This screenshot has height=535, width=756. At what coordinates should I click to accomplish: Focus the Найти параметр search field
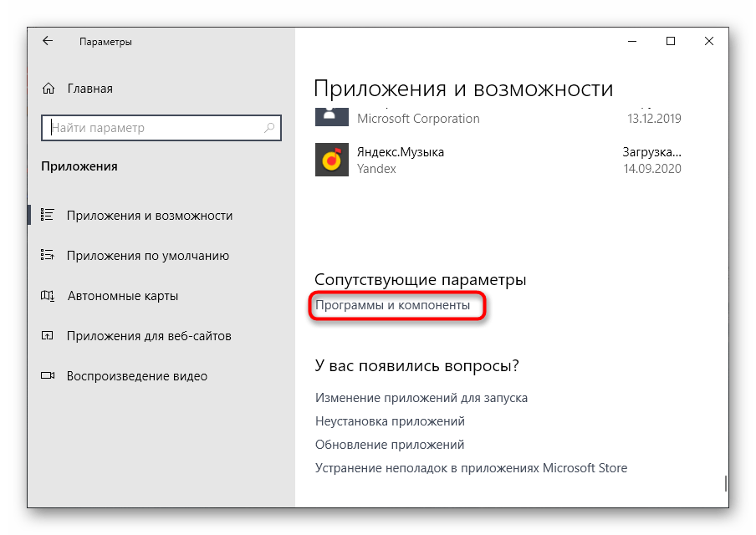pos(155,128)
